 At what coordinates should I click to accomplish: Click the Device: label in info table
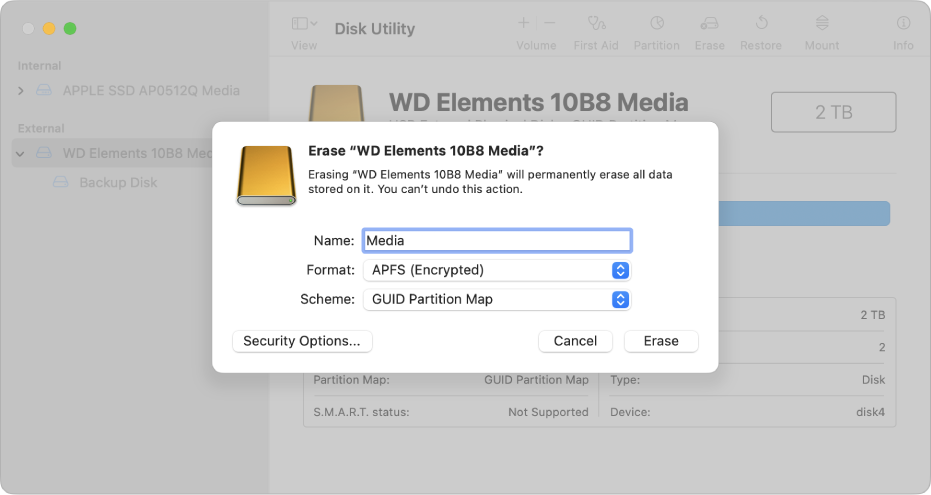pos(630,412)
